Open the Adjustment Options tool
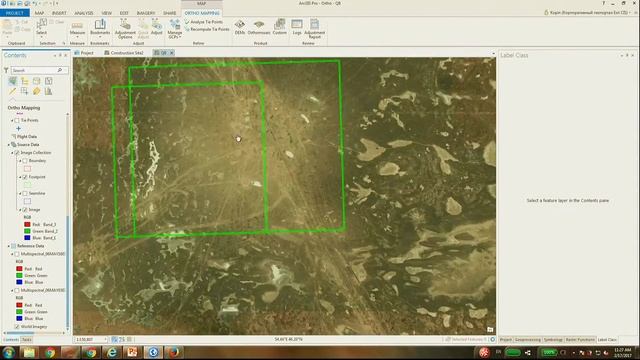This screenshot has height=360, width=640. click(x=125, y=29)
